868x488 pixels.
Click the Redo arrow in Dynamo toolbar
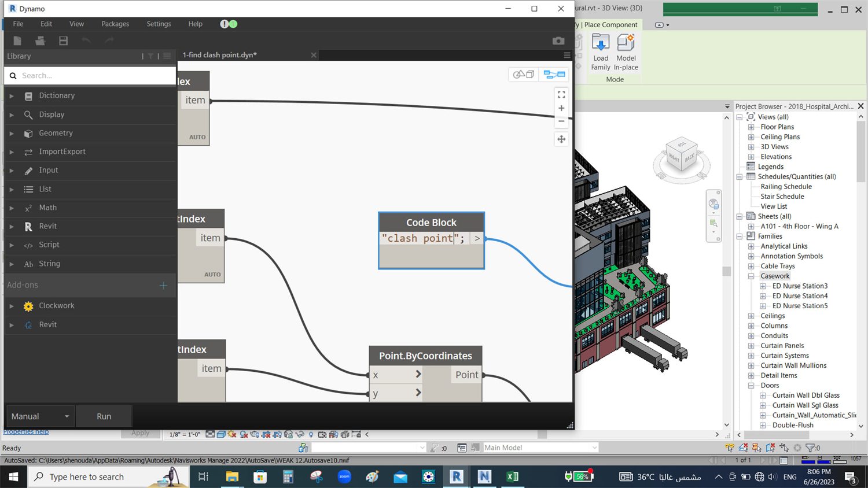tap(109, 40)
